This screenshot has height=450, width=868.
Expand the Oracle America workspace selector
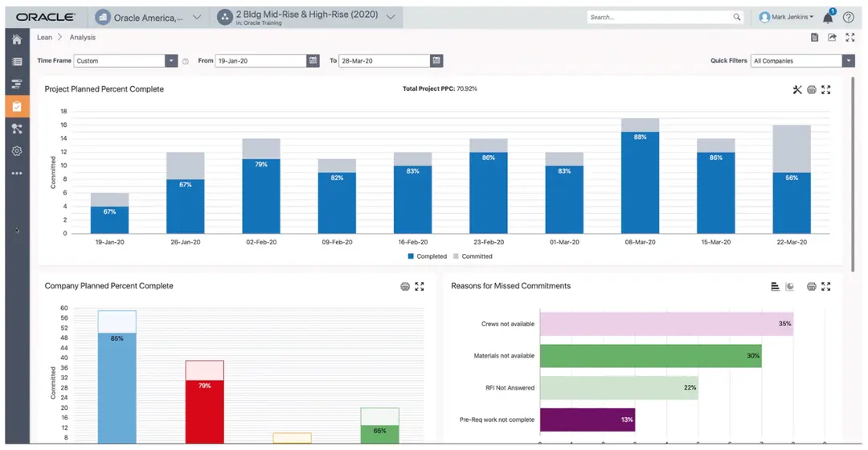[197, 17]
